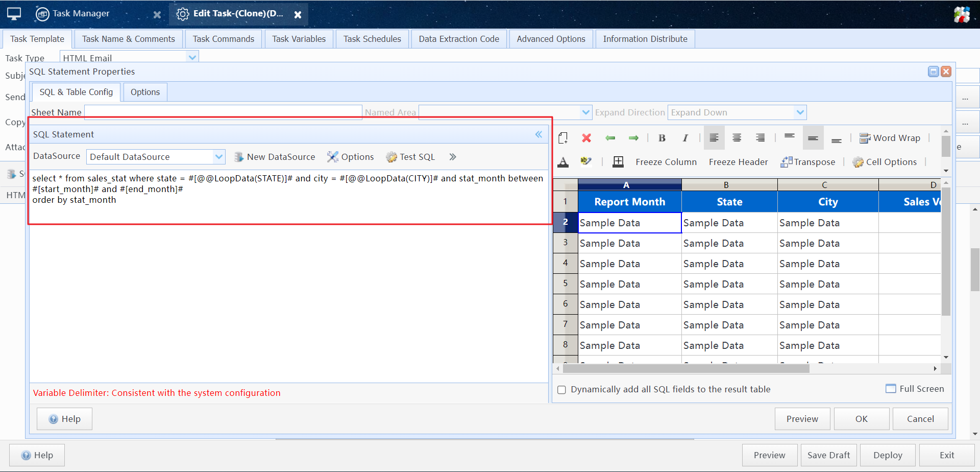
Task: Click the green left arrow icon
Action: [x=610, y=138]
